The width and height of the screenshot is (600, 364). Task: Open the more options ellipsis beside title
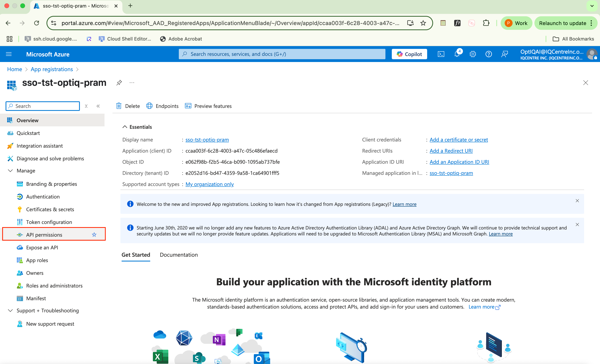pos(132,83)
